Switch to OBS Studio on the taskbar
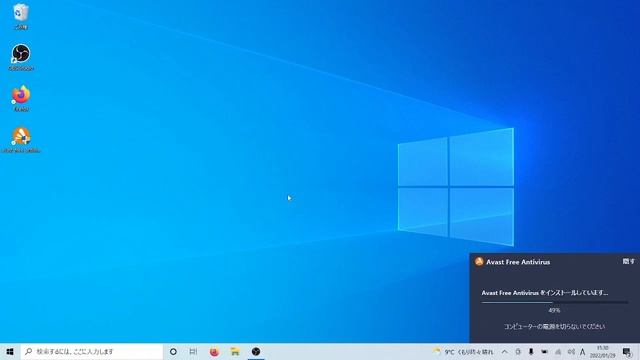The height and width of the screenshot is (360, 640). [x=256, y=351]
